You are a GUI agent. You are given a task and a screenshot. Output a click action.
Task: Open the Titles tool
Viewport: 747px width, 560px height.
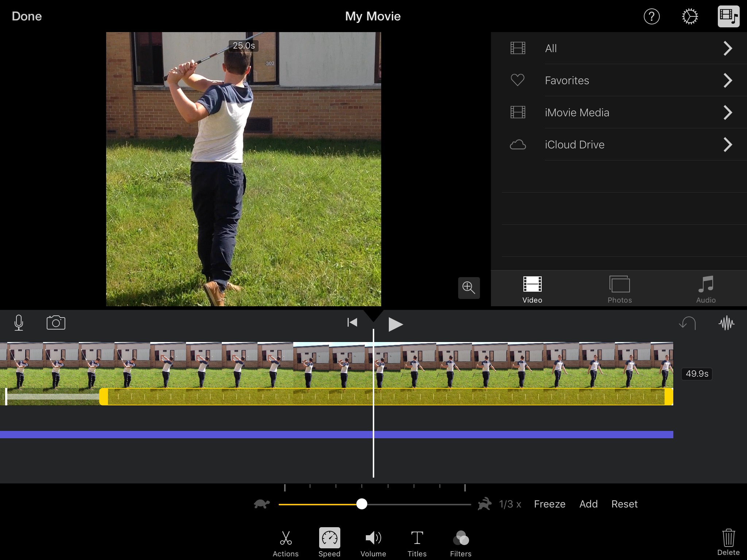[x=417, y=543]
